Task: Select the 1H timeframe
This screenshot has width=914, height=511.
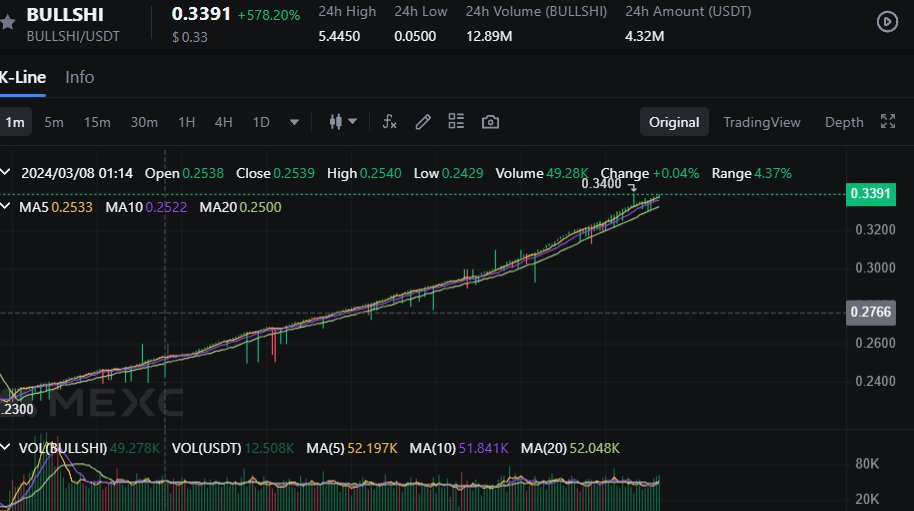Action: (x=187, y=122)
